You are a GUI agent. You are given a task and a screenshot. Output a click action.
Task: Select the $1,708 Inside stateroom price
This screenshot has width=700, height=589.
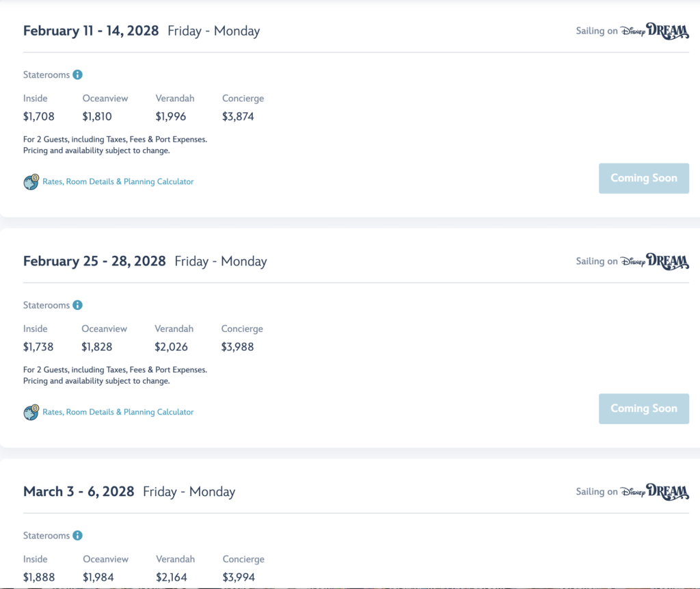point(39,117)
